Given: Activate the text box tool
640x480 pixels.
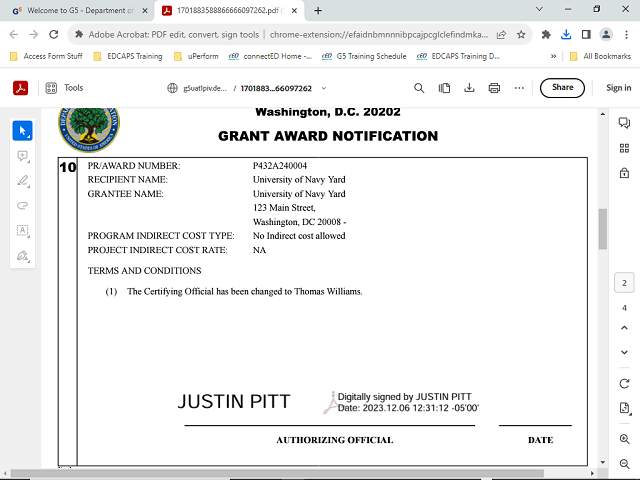Looking at the screenshot, I should coord(22,231).
